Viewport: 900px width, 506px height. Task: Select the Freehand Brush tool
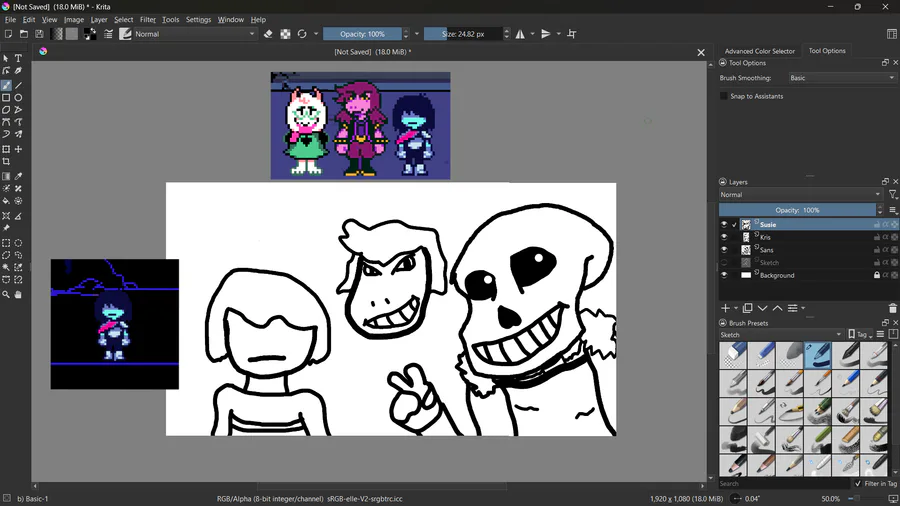6,85
